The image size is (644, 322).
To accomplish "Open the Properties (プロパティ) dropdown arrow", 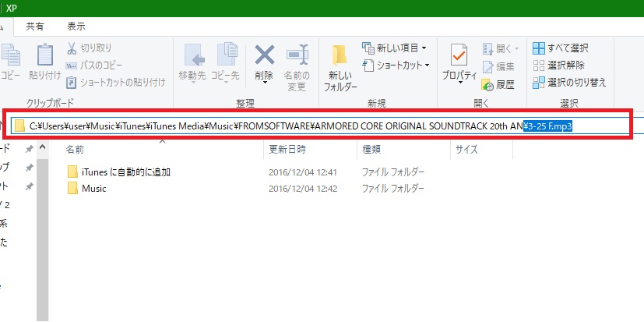I will pos(459,82).
